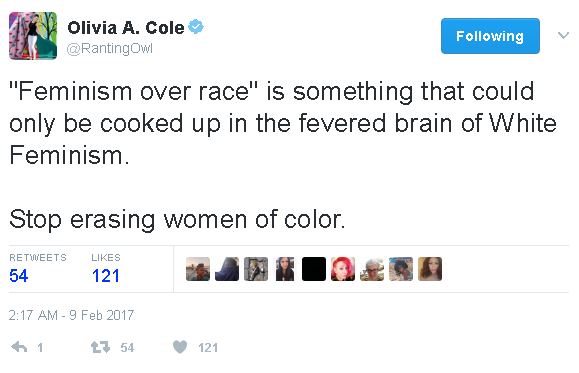Open the @RantingOwl handle link
The width and height of the screenshot is (579, 373).
(x=110, y=48)
